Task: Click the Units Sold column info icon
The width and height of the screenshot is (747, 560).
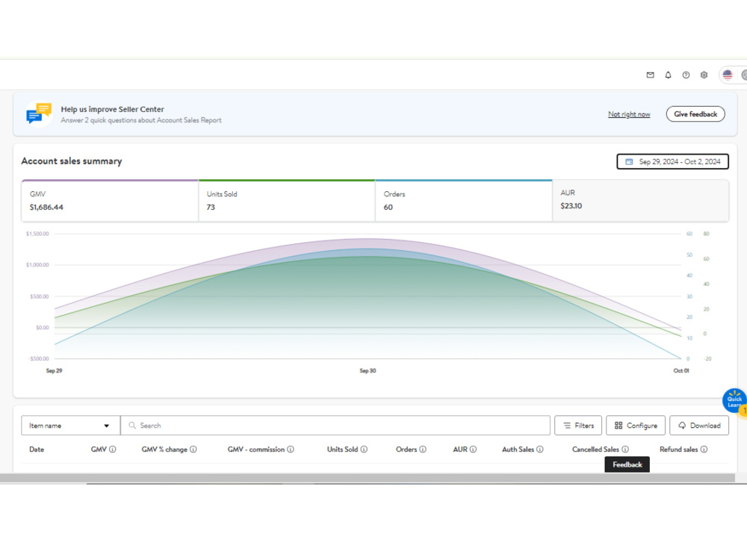Action: tap(364, 449)
